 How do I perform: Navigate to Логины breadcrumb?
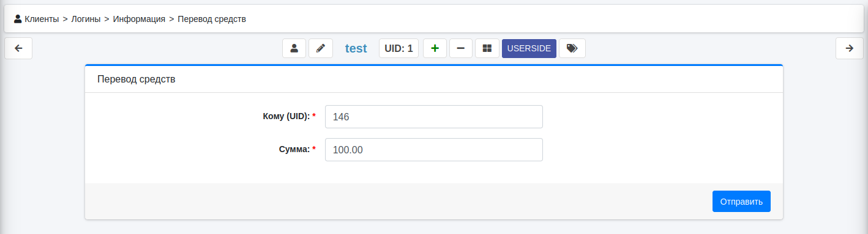[86, 19]
